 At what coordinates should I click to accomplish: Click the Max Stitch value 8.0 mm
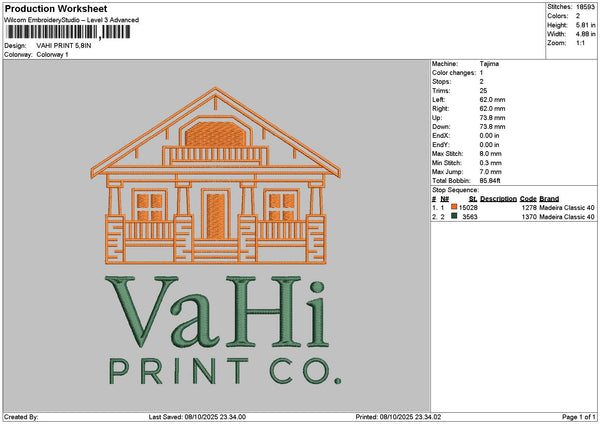491,154
